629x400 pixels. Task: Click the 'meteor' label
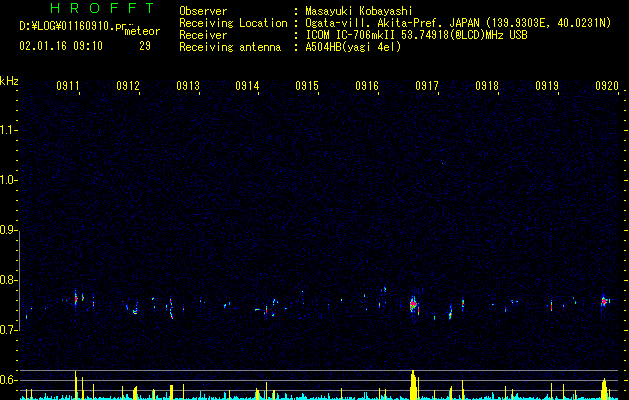pos(142,31)
